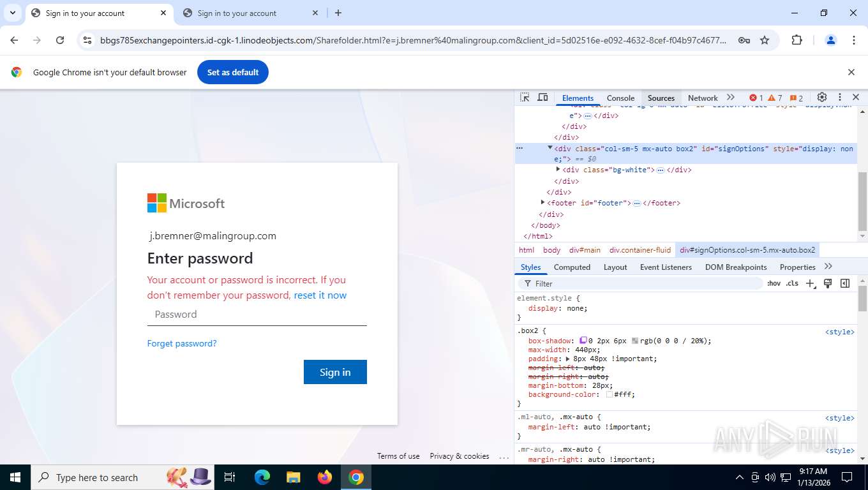Click the Password input field
The width and height of the screenshot is (868, 490).
pyautogui.click(x=257, y=314)
